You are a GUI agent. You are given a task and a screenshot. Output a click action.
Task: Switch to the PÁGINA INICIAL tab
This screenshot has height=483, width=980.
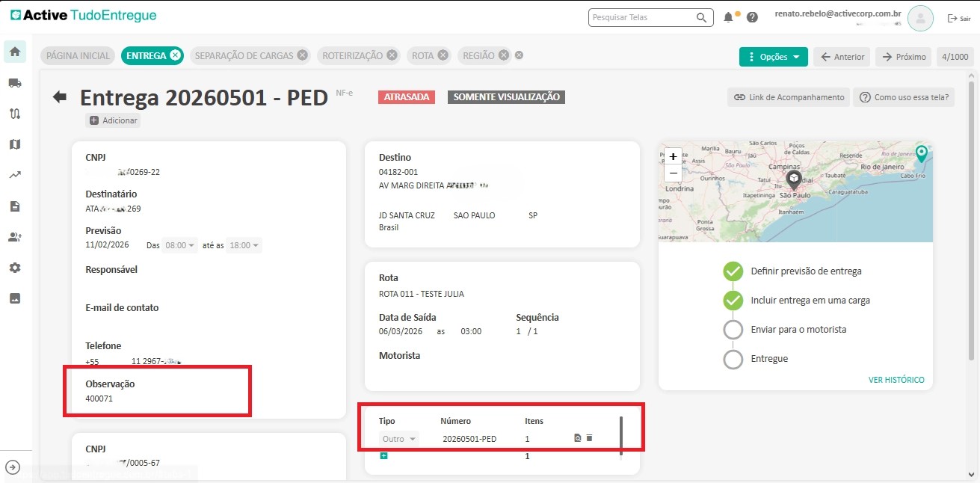[78, 55]
